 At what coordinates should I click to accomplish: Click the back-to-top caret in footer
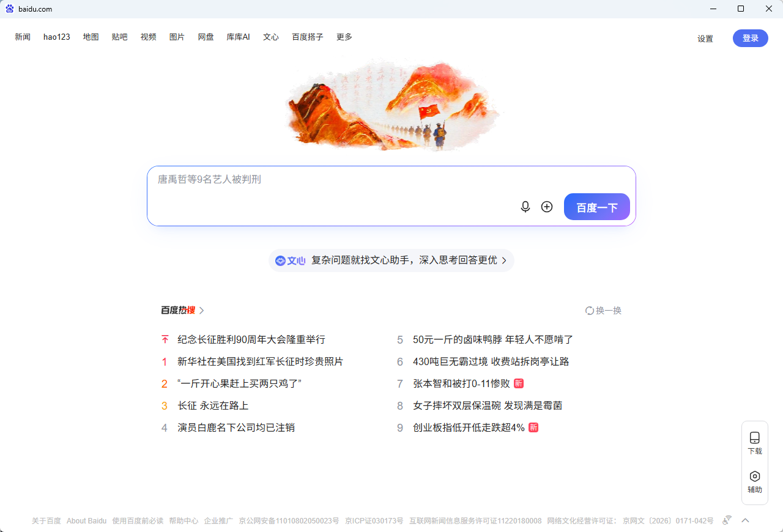(745, 520)
